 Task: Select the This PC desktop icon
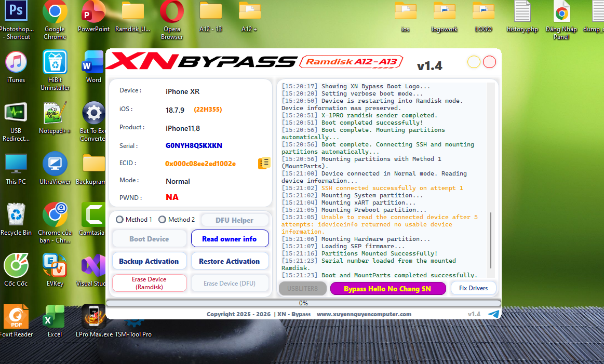pyautogui.click(x=16, y=169)
